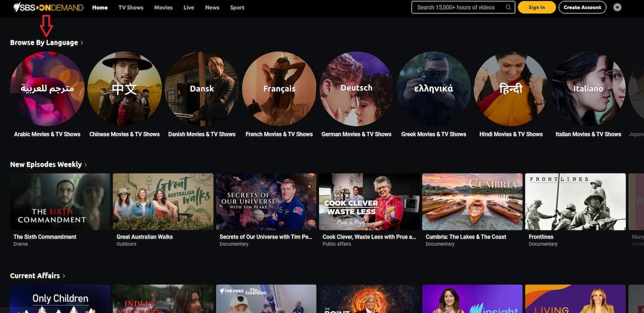Open Arabic Movies & TV Shows
This screenshot has width=644, height=313.
click(47, 88)
